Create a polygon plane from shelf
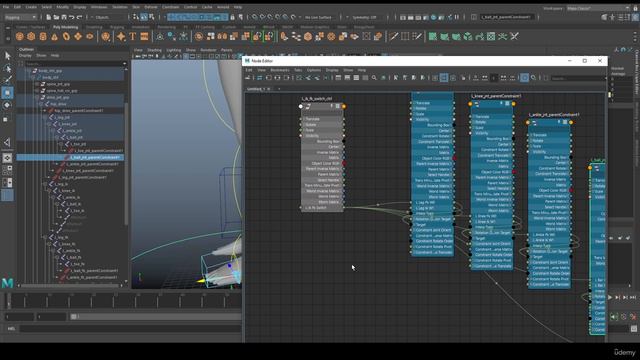This screenshot has height=360, width=640. point(78,37)
